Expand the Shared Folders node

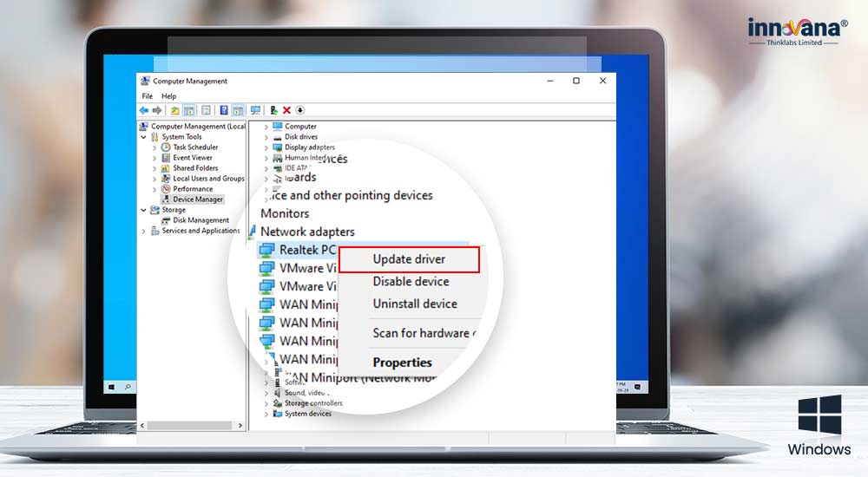click(x=155, y=169)
